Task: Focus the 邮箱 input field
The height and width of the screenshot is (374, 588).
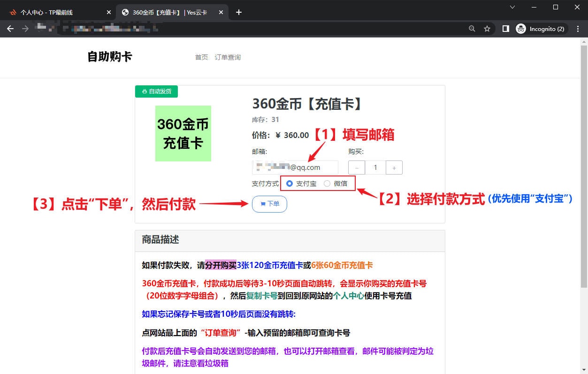Action: (x=295, y=168)
